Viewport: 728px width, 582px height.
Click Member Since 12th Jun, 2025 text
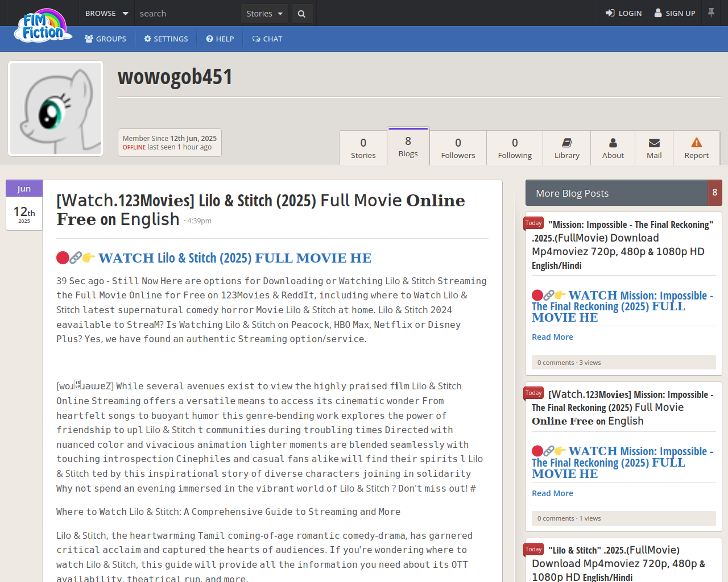point(169,138)
